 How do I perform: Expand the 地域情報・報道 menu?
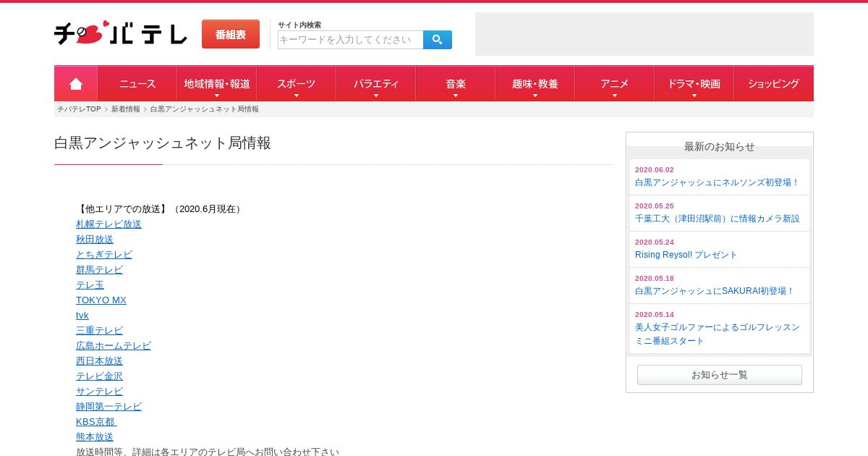(217, 84)
